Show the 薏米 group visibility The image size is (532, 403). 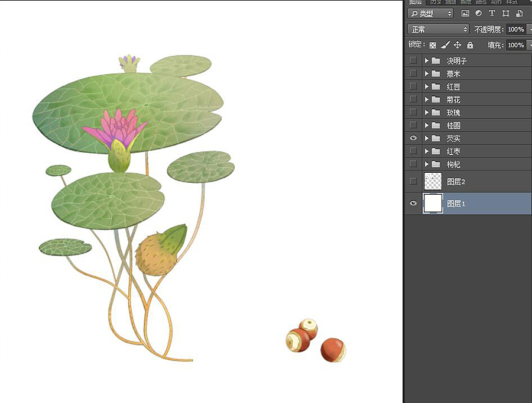point(413,73)
